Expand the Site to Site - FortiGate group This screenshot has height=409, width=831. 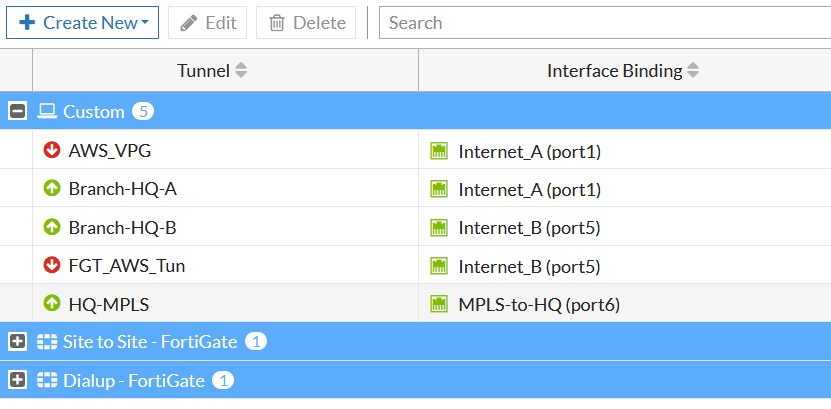click(x=17, y=342)
